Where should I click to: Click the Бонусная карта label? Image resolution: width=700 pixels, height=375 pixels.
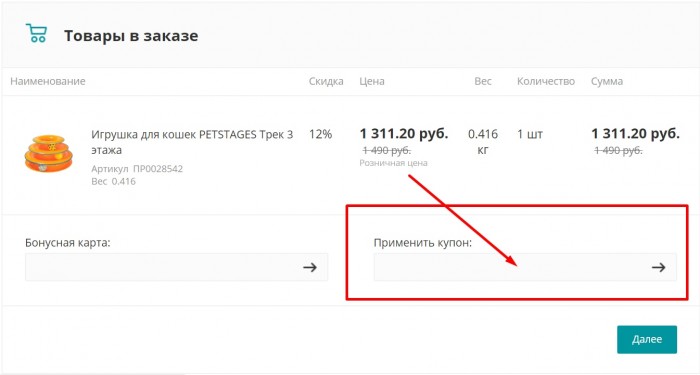click(x=67, y=243)
